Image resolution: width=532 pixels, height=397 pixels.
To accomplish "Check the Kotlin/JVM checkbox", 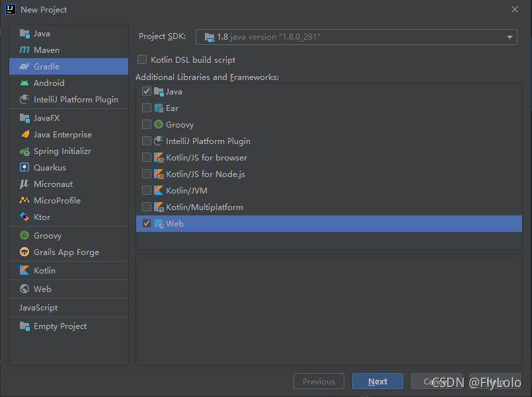I will click(147, 190).
